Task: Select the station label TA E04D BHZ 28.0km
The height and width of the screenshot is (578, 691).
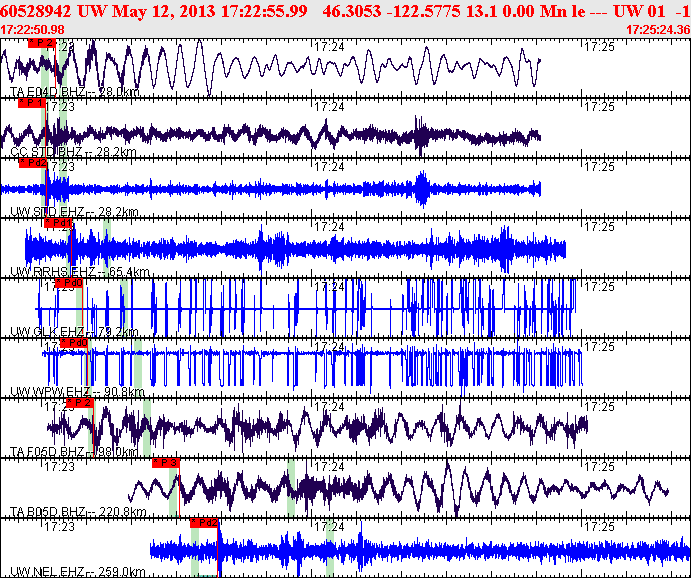Action: 74,92
